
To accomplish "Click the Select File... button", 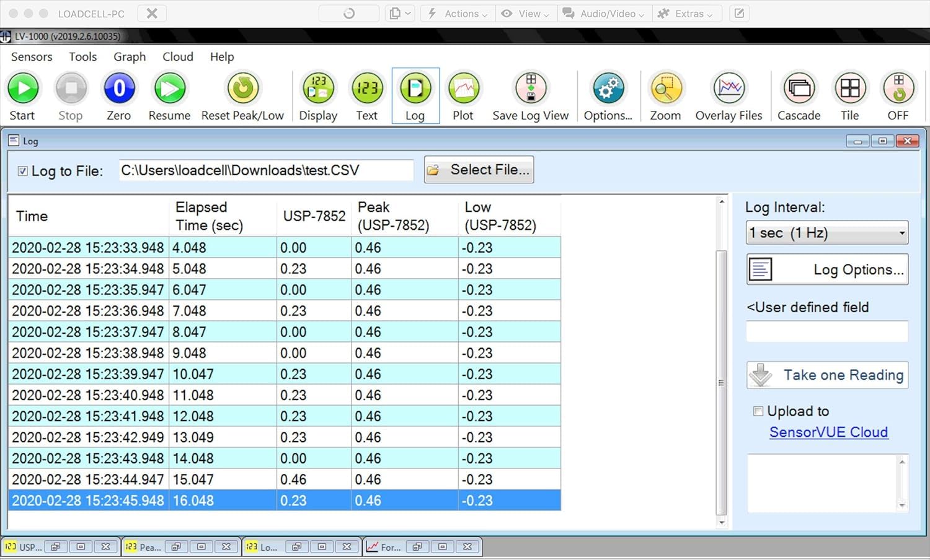I will (x=479, y=170).
